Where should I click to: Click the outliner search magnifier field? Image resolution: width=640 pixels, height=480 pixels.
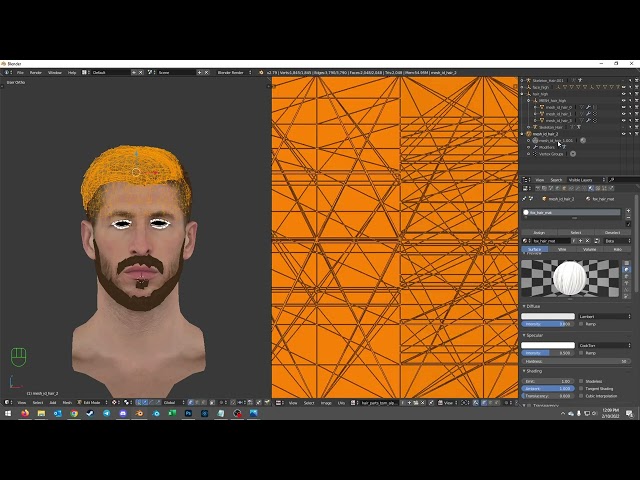click(624, 180)
